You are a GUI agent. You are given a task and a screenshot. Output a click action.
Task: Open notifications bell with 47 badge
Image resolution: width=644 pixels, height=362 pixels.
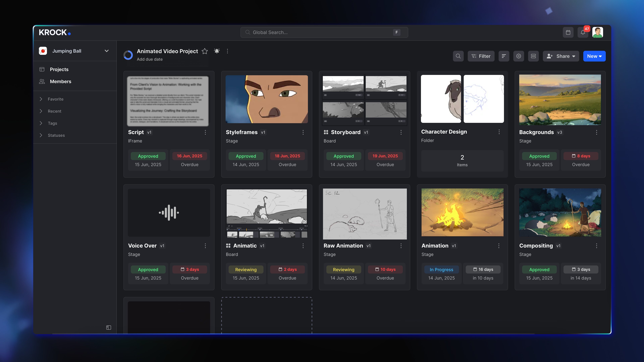coord(583,33)
